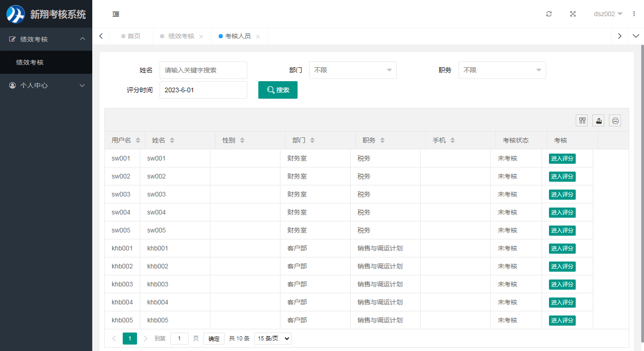The height and width of the screenshot is (351, 644).
Task: Expand the 个人中心 sidebar menu
Action: [x=46, y=85]
